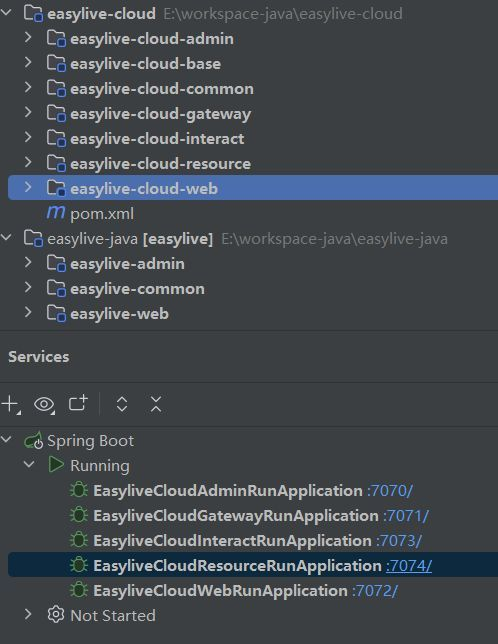498x644 pixels.
Task: Expand the easylive-admin module chevron
Action: pos(28,262)
